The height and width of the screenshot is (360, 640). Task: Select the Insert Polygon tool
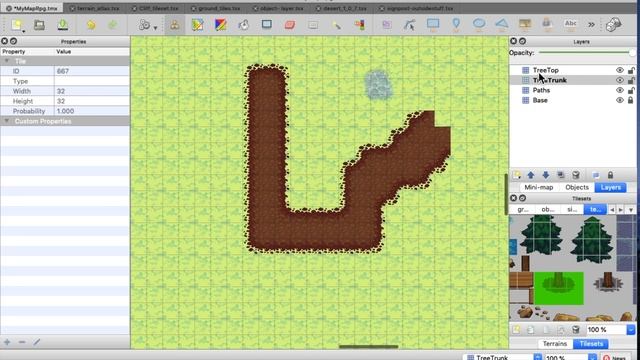tap(502, 24)
